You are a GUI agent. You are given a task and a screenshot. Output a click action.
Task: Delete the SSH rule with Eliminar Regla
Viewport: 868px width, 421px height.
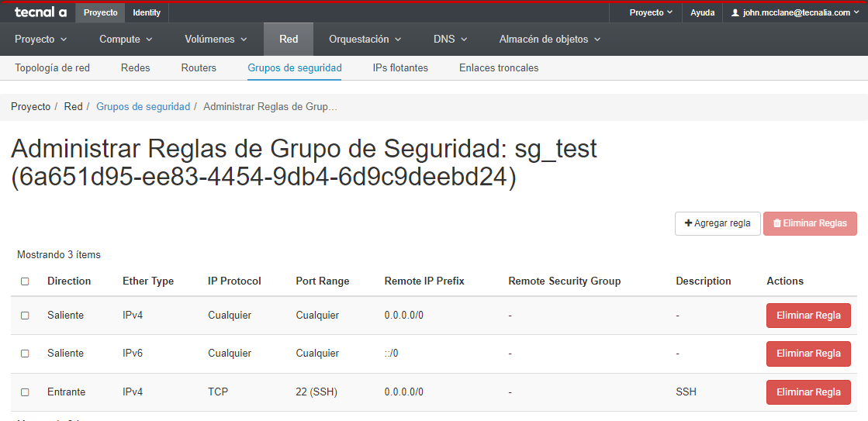click(808, 392)
